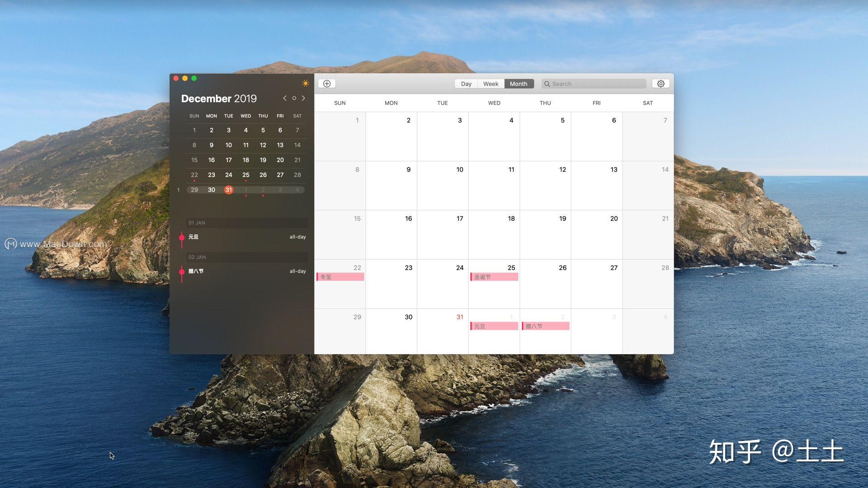The width and height of the screenshot is (868, 488).
Task: Navigate to previous month arrow
Action: (x=285, y=98)
